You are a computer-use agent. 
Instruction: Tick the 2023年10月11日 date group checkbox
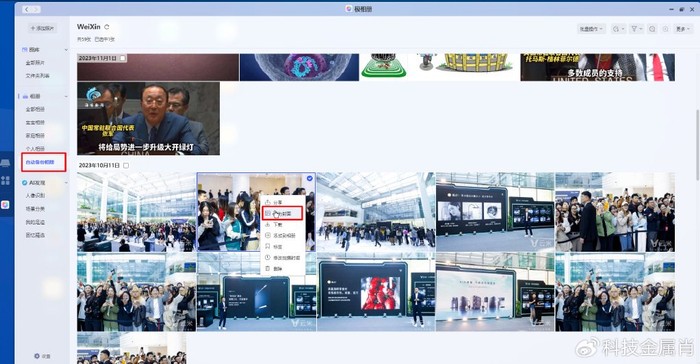[126, 165]
